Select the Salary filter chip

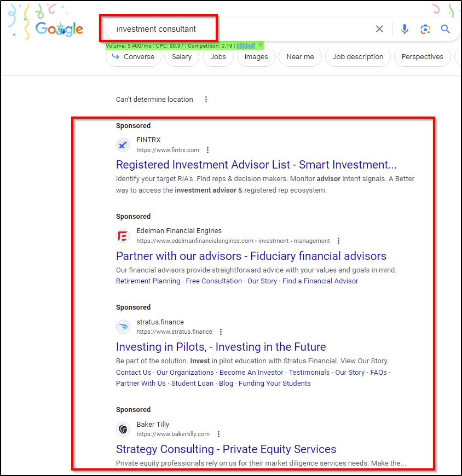182,57
